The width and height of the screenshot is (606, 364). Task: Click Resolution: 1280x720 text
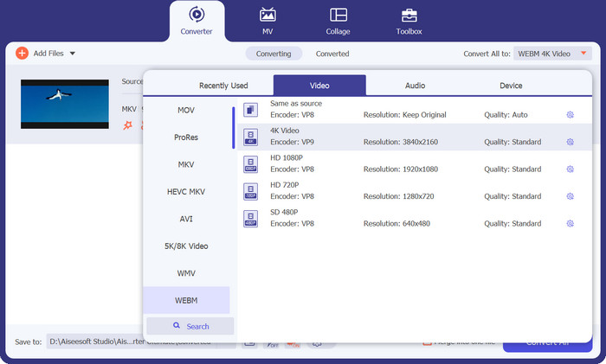[398, 196]
